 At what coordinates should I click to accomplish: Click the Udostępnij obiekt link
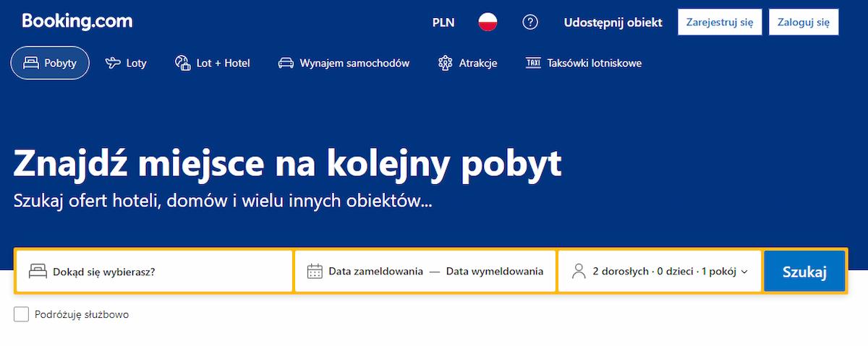pos(613,22)
